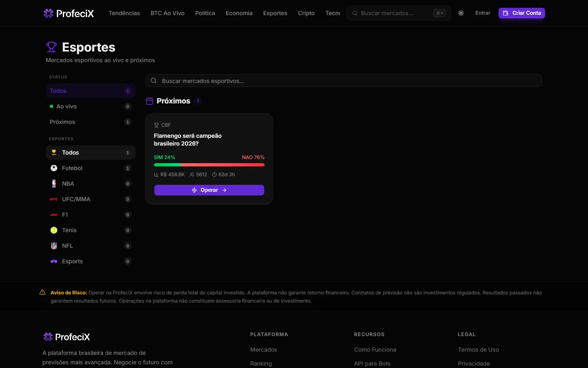
Task: Open the Cripto category
Action: pos(306,13)
